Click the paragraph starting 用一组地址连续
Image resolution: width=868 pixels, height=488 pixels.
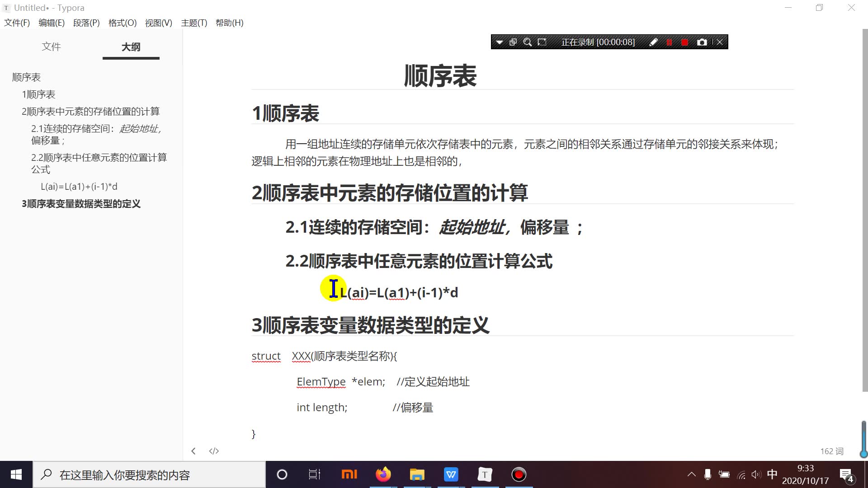click(514, 153)
